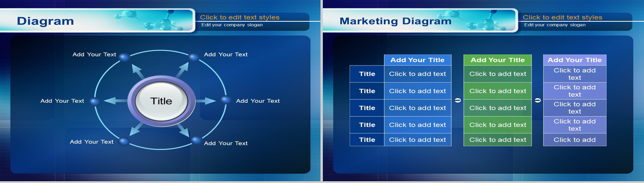
Task: Click the round Title button in the Diagram slide
Action: (x=161, y=101)
